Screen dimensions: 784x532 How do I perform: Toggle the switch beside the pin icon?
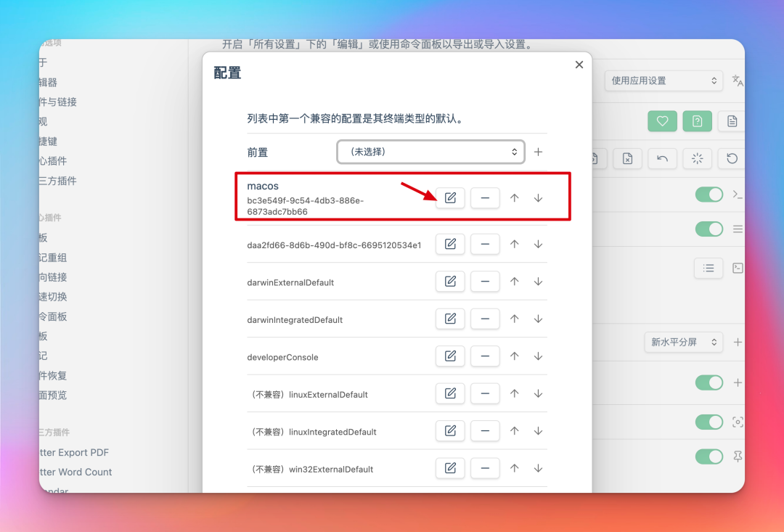pyautogui.click(x=709, y=457)
